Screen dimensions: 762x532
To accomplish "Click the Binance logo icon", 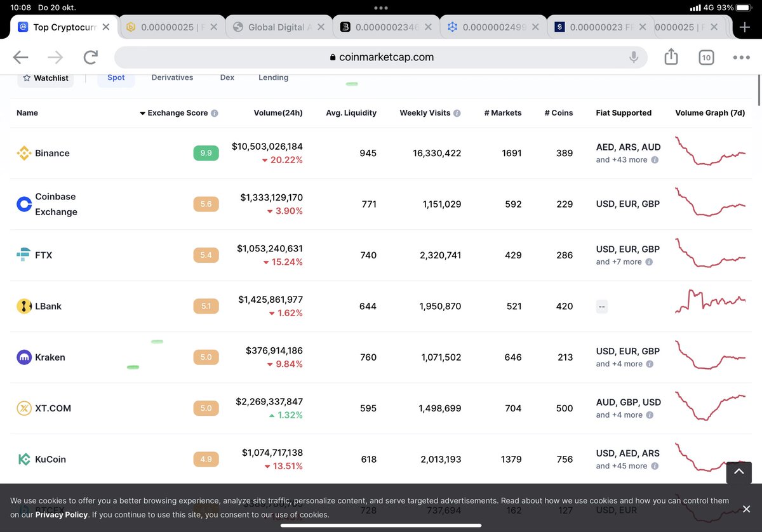I will [24, 153].
